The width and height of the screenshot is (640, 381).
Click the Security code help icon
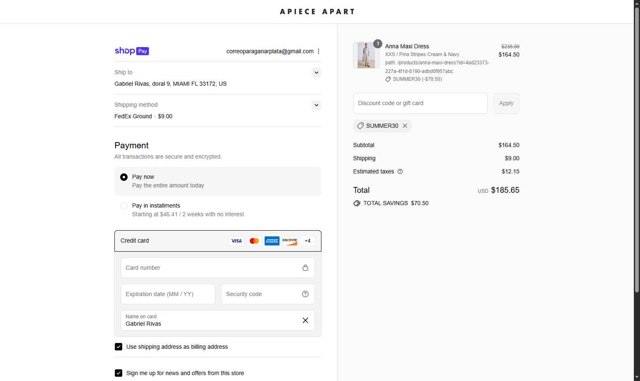[305, 294]
